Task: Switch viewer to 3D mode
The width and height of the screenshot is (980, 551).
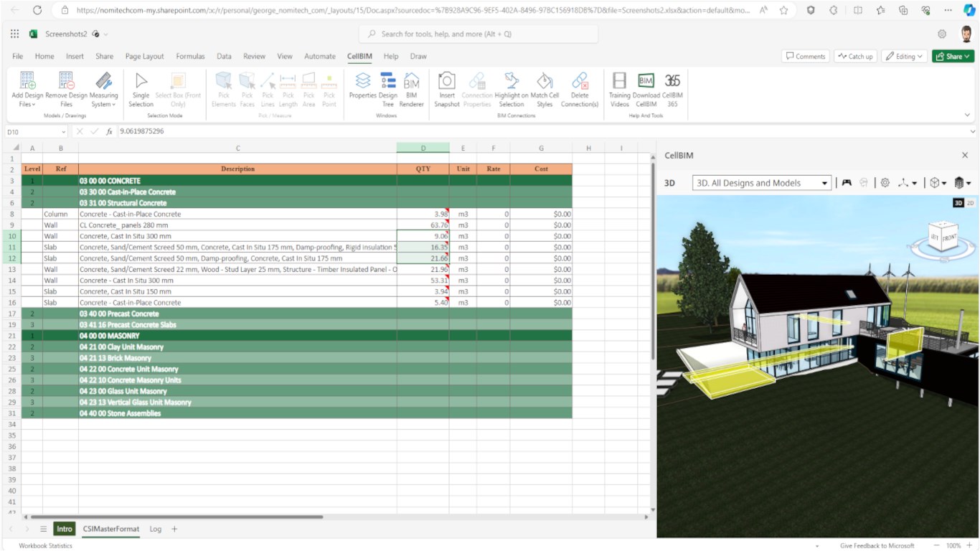Action: pos(958,203)
